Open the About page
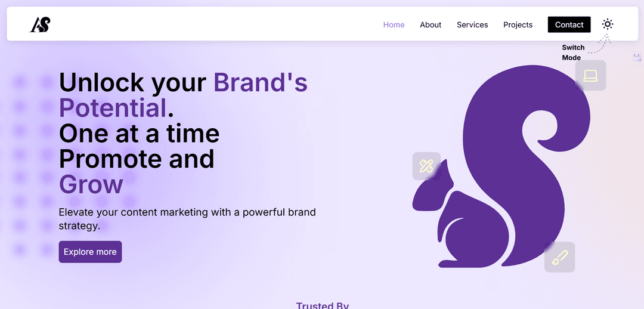644x309 pixels. (431, 24)
